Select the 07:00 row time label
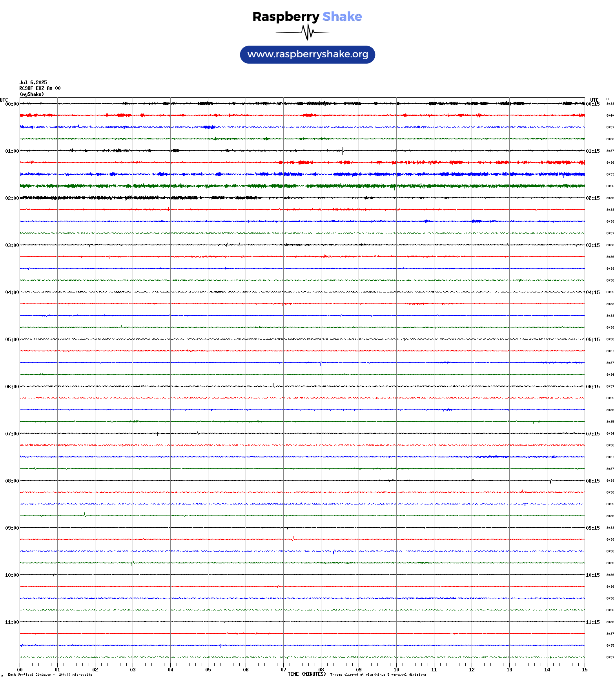Screen dimensions: 616x680 12,434
